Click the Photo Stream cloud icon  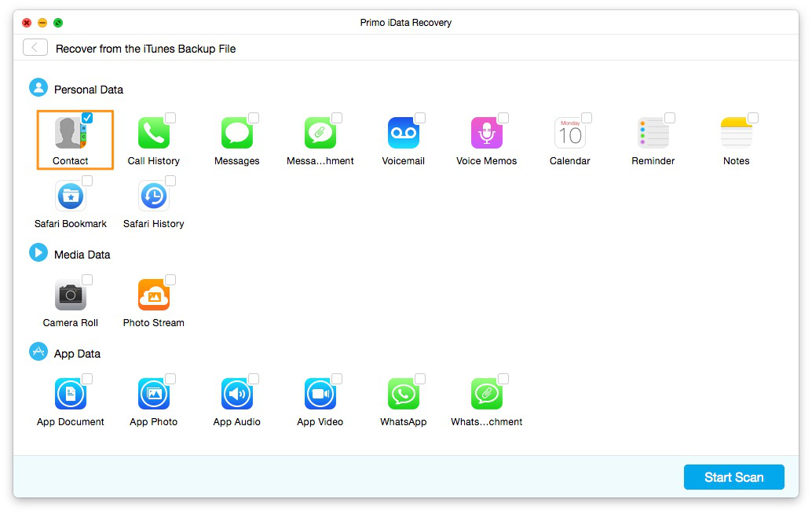point(154,295)
